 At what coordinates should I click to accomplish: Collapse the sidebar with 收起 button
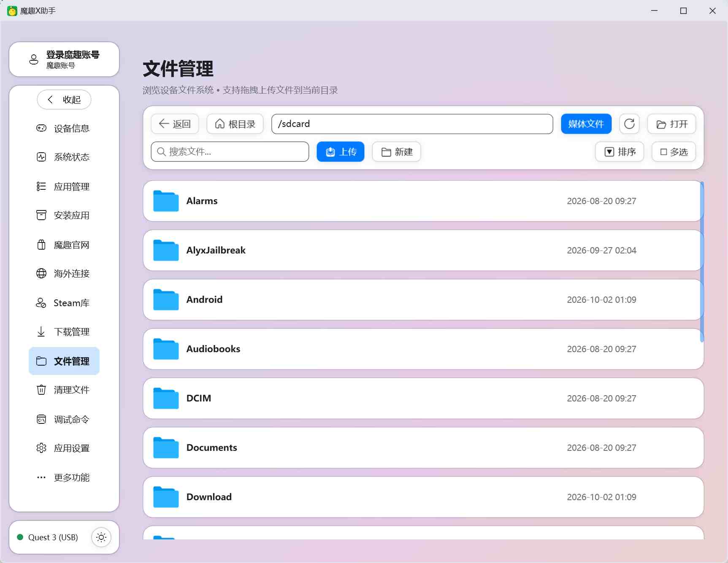pyautogui.click(x=64, y=100)
